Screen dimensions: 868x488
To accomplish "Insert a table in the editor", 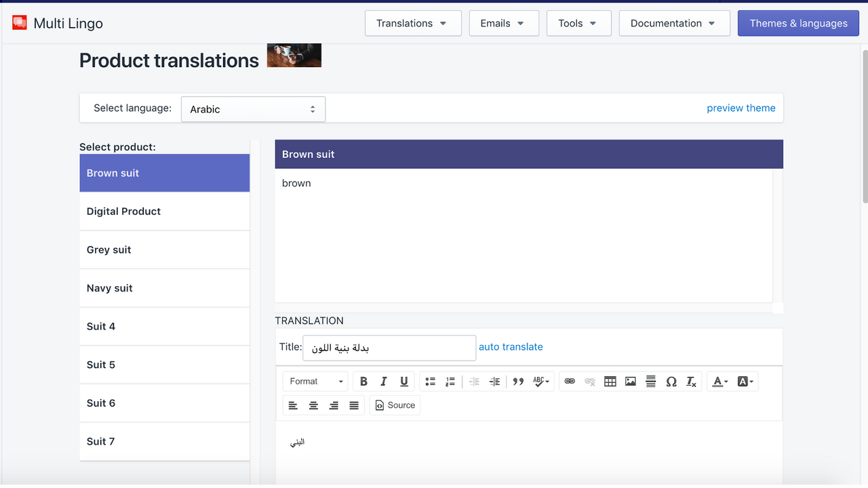I will [610, 382].
